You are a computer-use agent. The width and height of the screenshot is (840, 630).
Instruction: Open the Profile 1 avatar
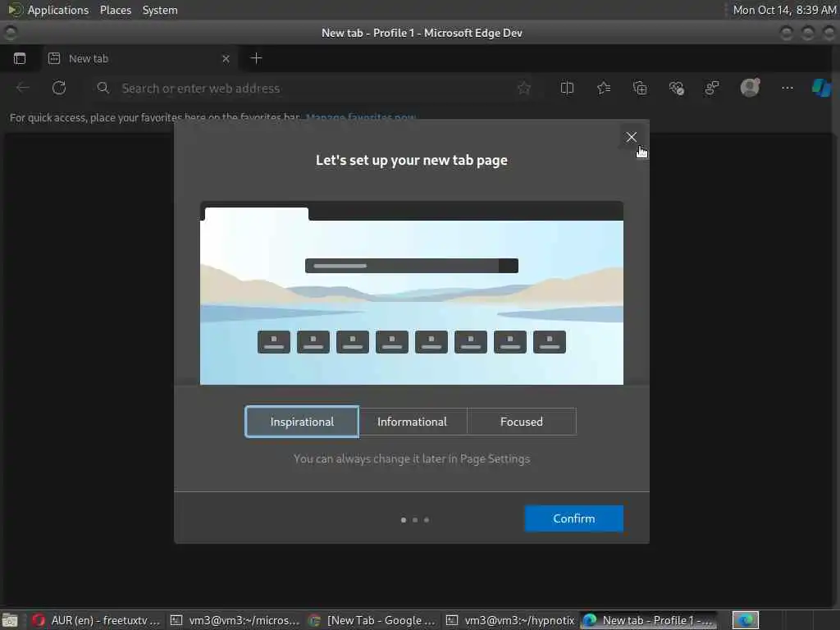coord(750,87)
